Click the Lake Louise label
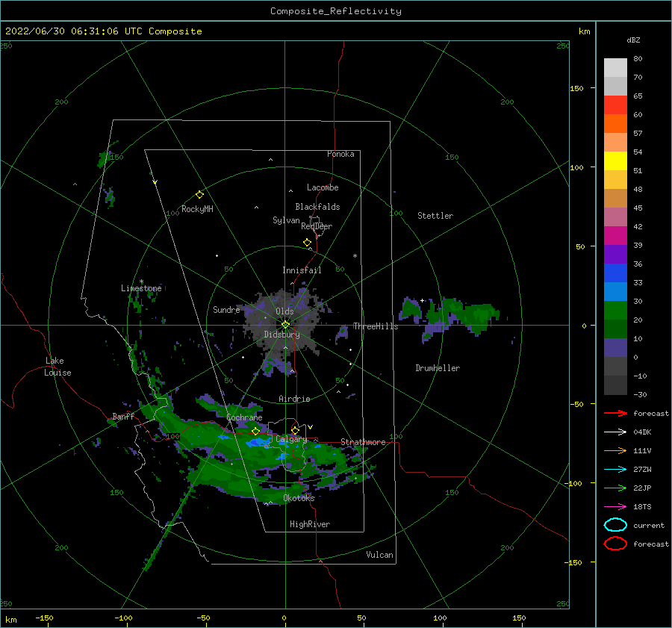This screenshot has width=672, height=628. click(x=57, y=367)
